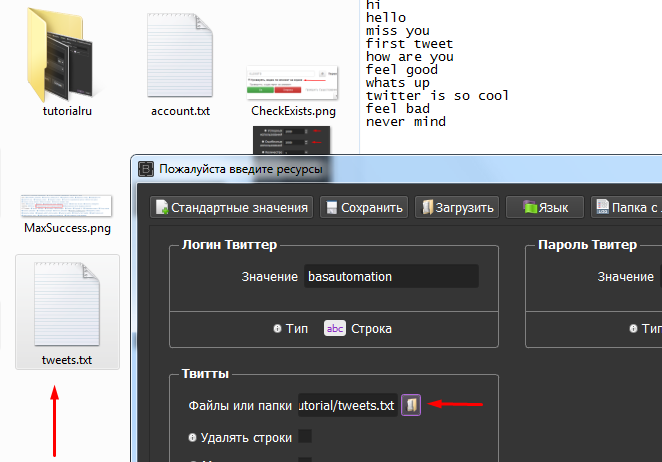The height and width of the screenshot is (462, 662).
Task: Click the Загрузить button
Action: point(456,208)
